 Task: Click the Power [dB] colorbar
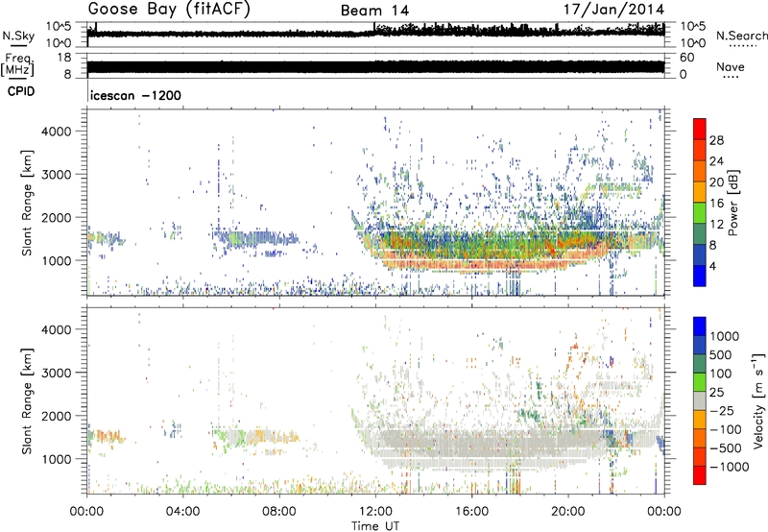tap(700, 203)
